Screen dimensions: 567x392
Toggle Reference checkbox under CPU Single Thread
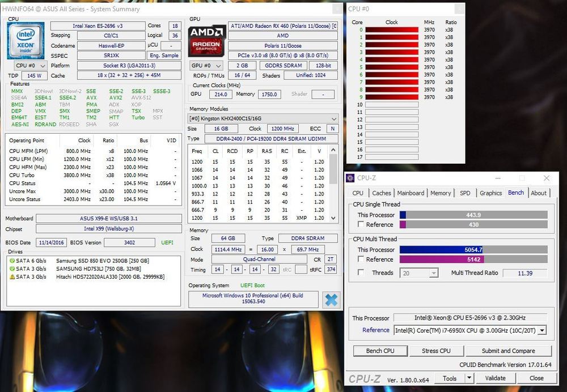pos(361,224)
